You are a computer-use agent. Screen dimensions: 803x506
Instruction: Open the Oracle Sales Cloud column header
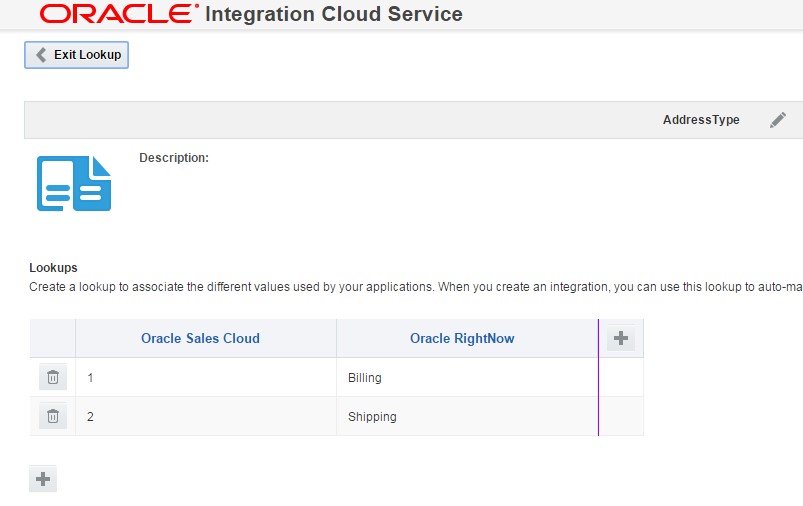(200, 339)
